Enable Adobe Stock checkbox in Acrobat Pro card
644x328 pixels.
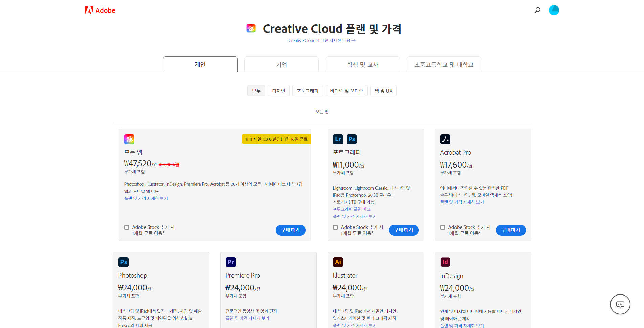[443, 227]
